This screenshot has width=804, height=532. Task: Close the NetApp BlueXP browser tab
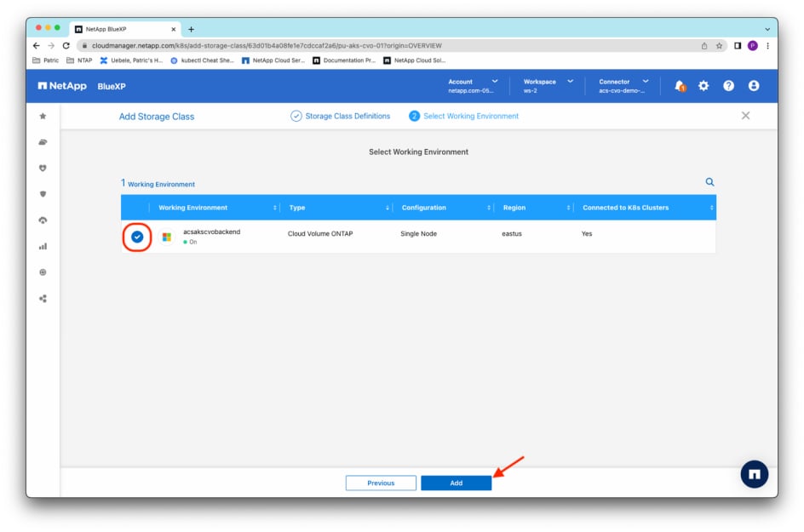click(x=173, y=29)
